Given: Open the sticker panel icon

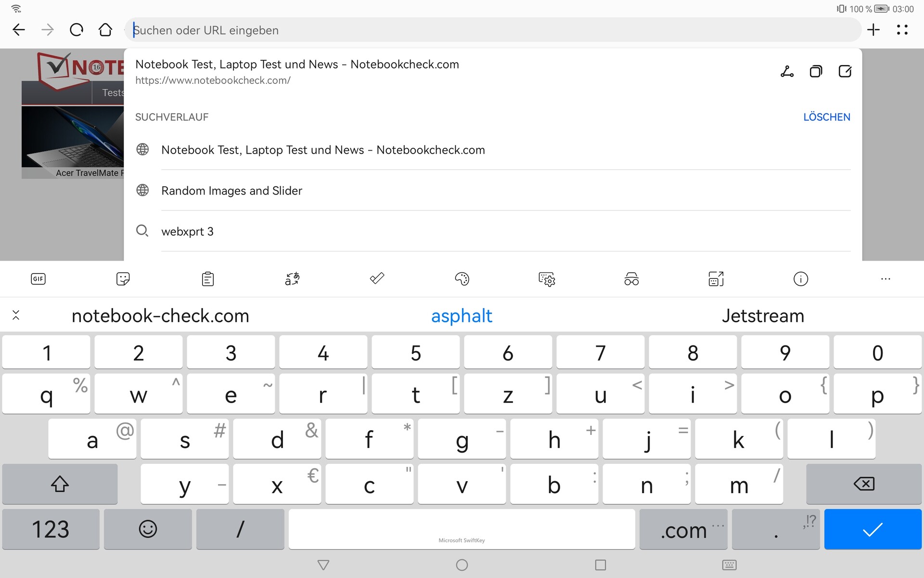Looking at the screenshot, I should [x=123, y=279].
